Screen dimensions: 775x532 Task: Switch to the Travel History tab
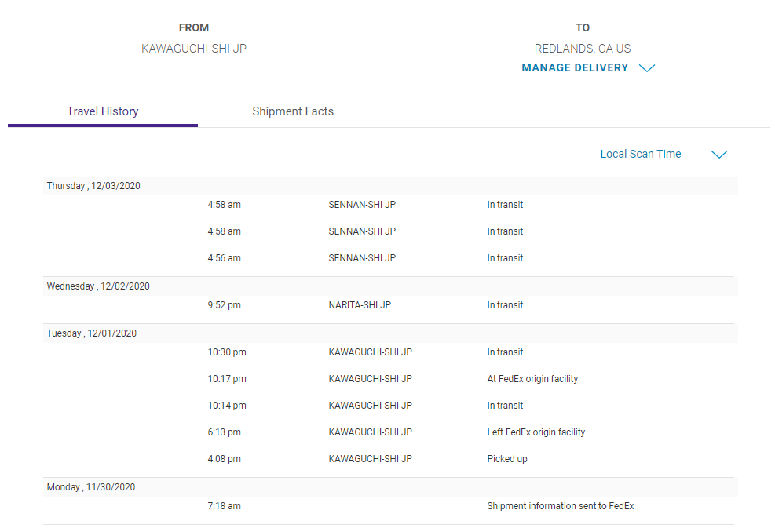click(x=103, y=111)
